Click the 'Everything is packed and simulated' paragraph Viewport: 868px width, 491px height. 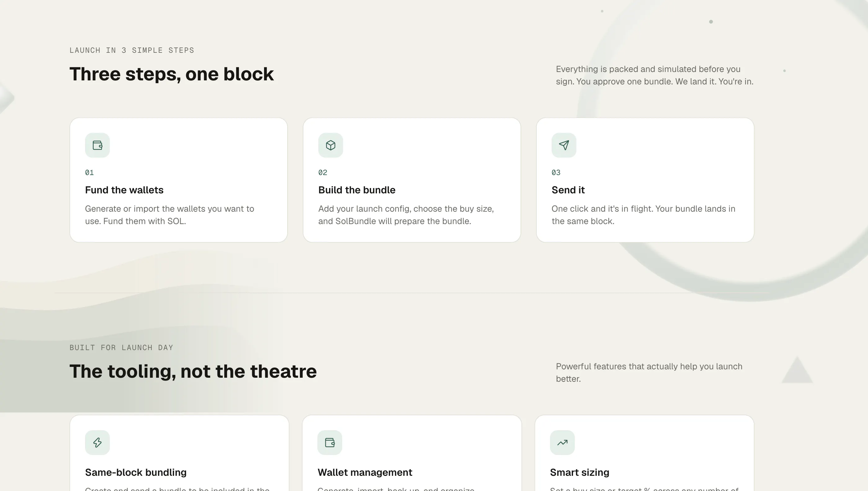tap(654, 75)
